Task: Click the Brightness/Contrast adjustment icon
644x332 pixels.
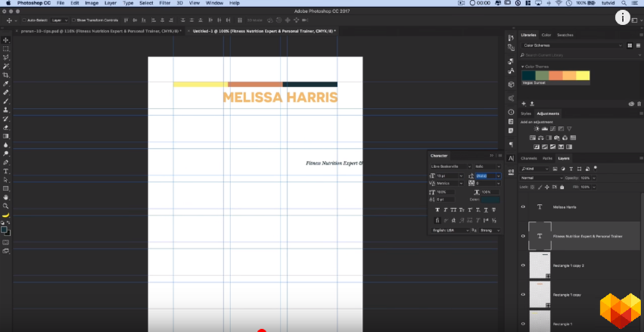Action: click(x=537, y=129)
